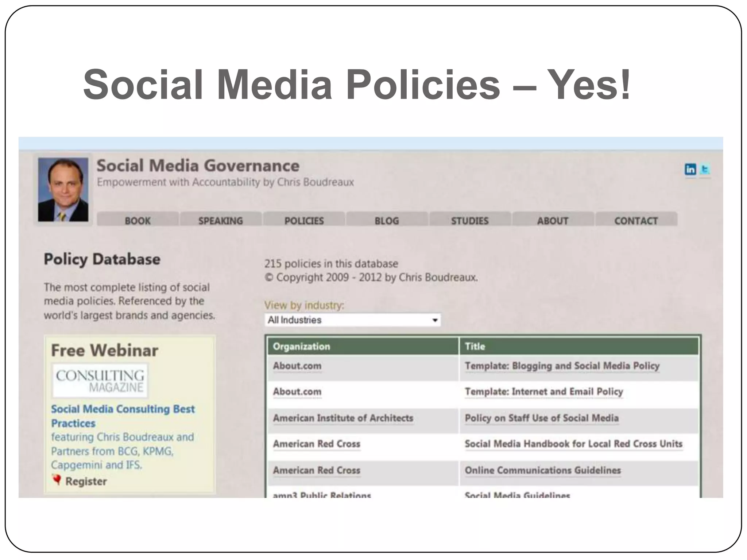
Task: Expand the All Industries dropdown
Action: click(353, 320)
